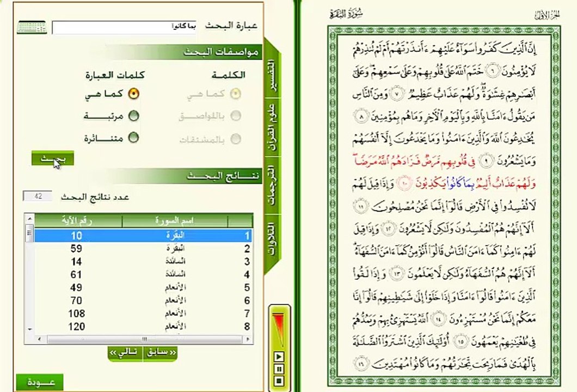Select result row 5 الأنعام verse 49
Screen dimensions: 577x392
(x=144, y=287)
